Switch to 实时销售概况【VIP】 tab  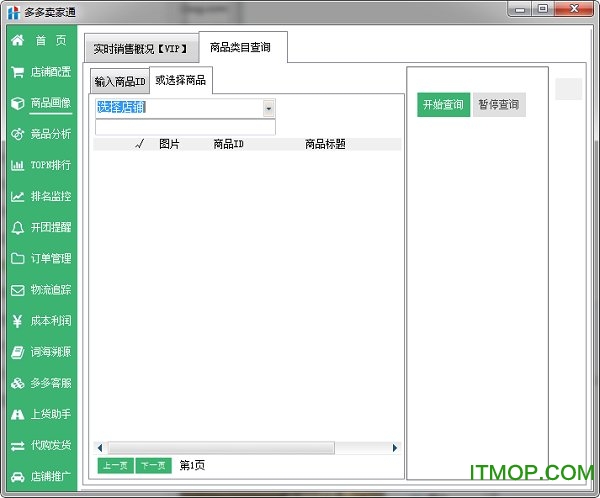(141, 49)
